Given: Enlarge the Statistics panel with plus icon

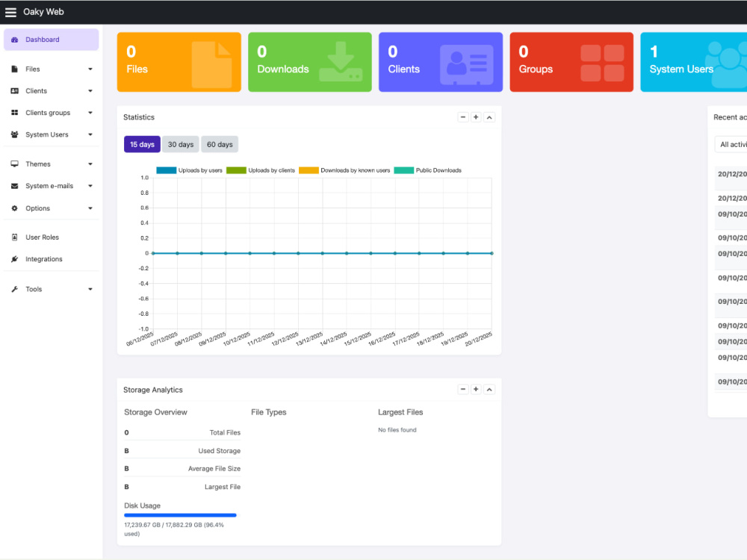Looking at the screenshot, I should point(476,117).
